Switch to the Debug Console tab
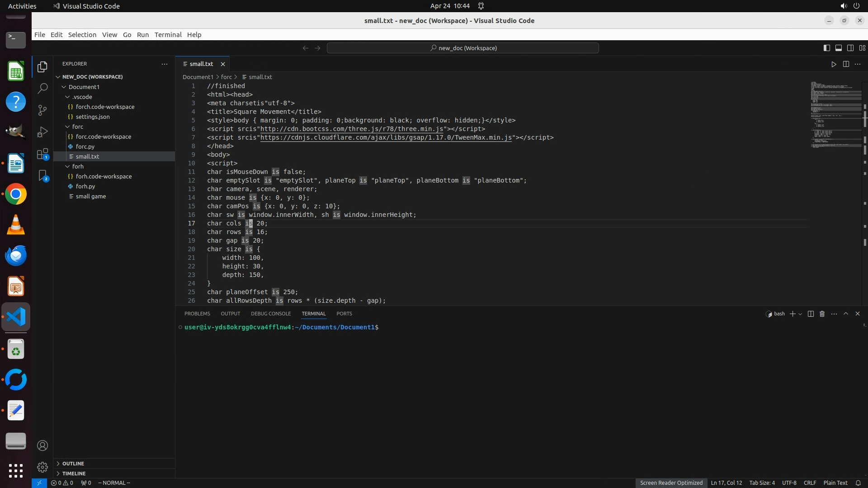Screen dimensions: 868x488 [x=271, y=314]
